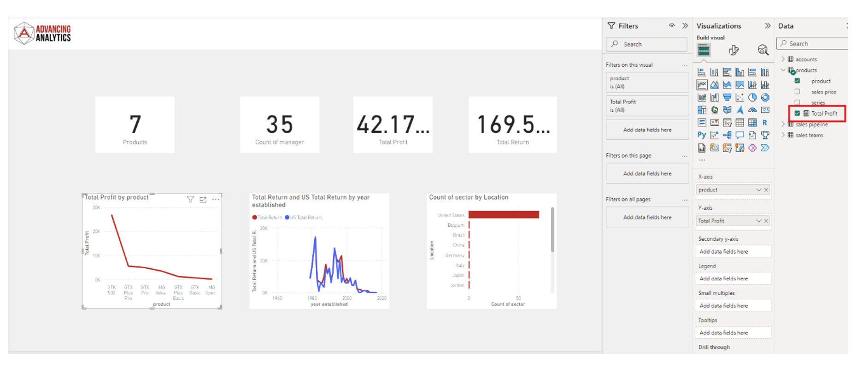868x366 pixels.
Task: Toggle the Filters pane eye visibility icon
Action: coord(672,26)
